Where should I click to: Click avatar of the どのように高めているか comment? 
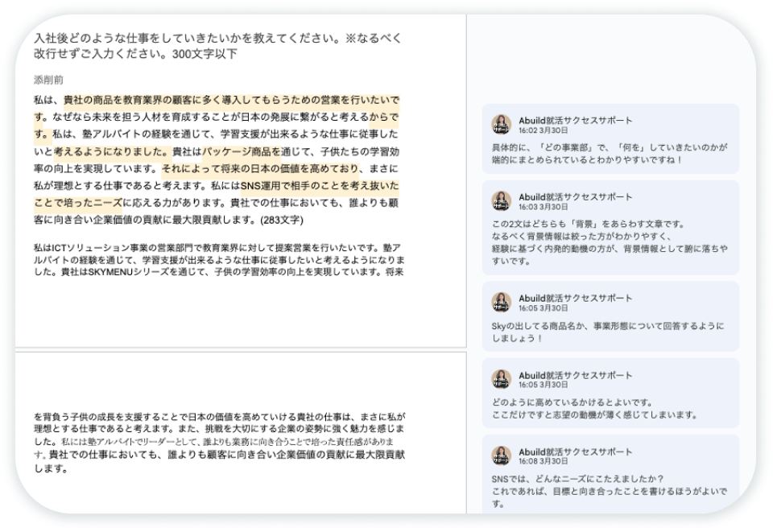pos(502,379)
